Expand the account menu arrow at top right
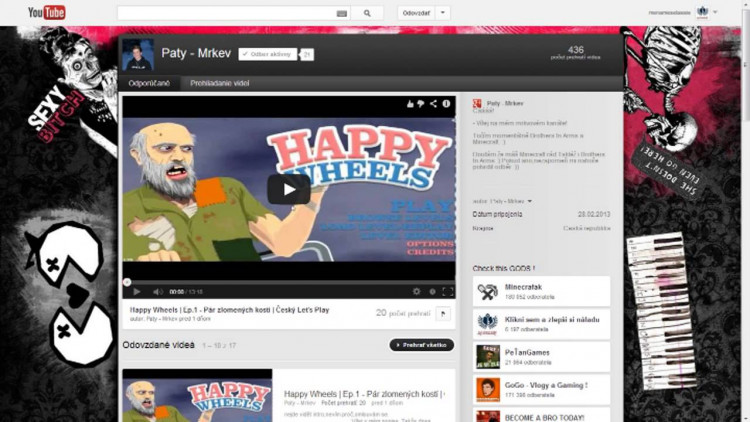This screenshot has width=750, height=422. [715, 12]
